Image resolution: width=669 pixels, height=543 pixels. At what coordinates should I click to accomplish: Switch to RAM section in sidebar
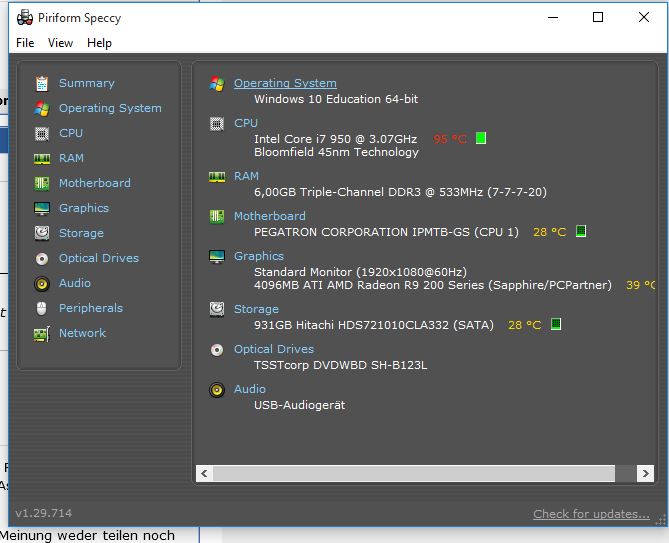(71, 158)
